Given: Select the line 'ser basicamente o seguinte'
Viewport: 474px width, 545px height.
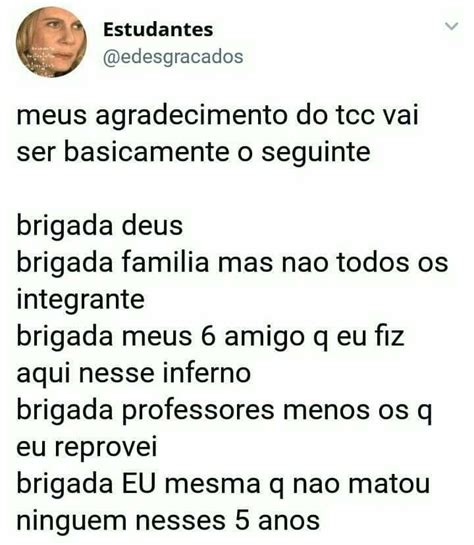Looking at the screenshot, I should coord(193,153).
